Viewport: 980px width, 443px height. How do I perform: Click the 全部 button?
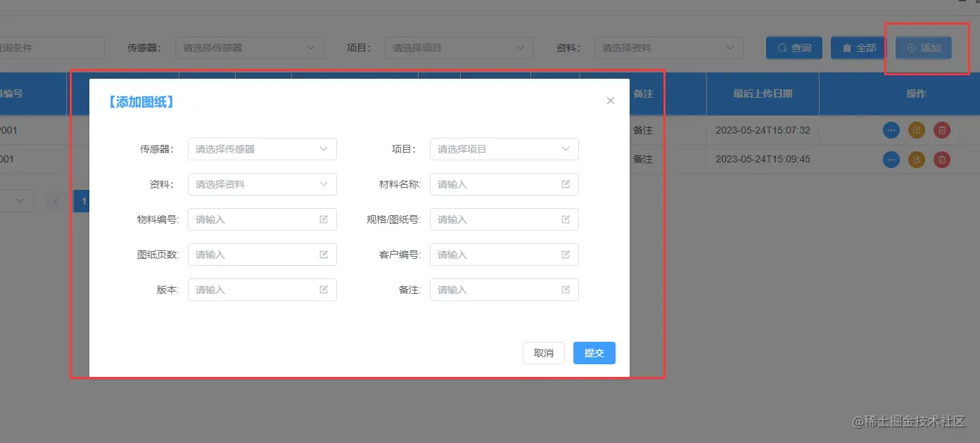tap(859, 48)
